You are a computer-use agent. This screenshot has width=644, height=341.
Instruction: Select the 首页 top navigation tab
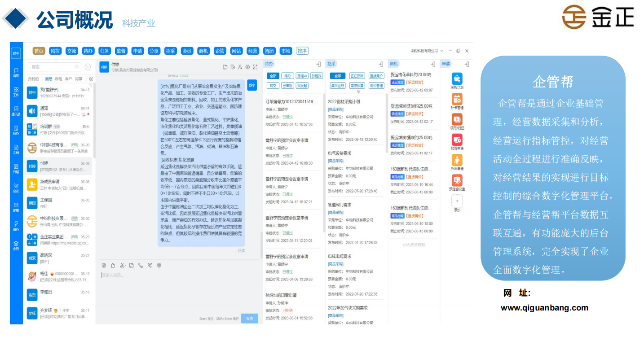click(39, 51)
